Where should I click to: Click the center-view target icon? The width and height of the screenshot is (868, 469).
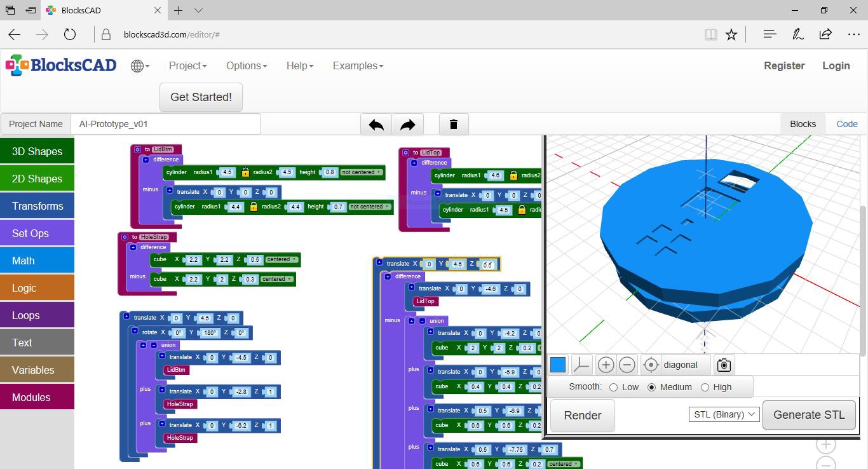tap(651, 364)
